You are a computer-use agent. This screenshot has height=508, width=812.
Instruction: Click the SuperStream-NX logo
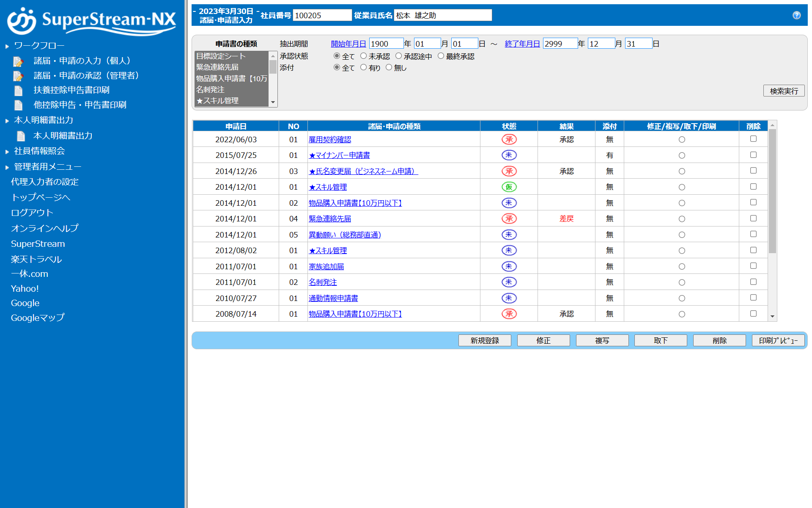tap(91, 20)
